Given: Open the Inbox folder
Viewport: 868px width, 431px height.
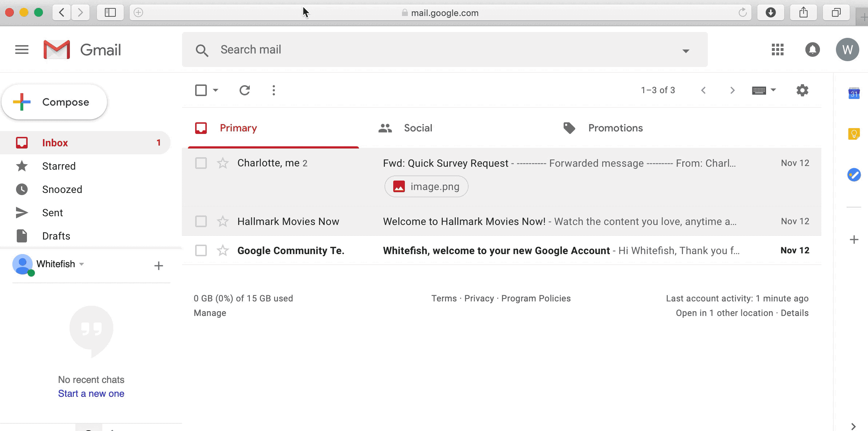Looking at the screenshot, I should (x=85, y=143).
